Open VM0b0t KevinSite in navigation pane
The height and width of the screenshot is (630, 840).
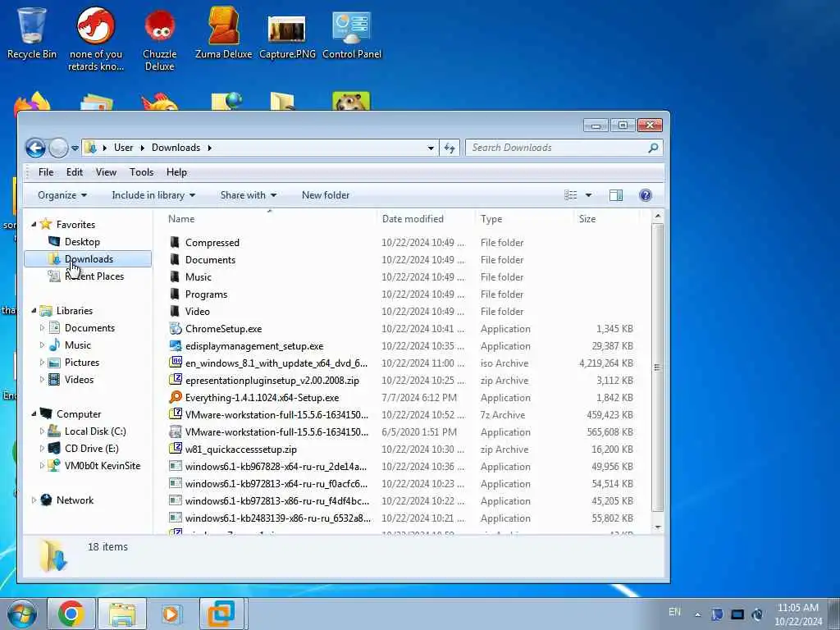tap(102, 466)
